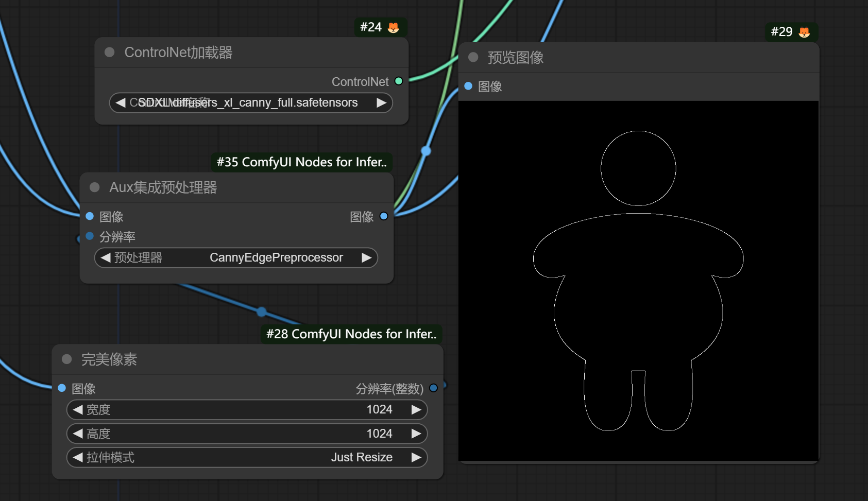Select the 预览图像 node title
Screen dimensions: 868x501
(516, 58)
